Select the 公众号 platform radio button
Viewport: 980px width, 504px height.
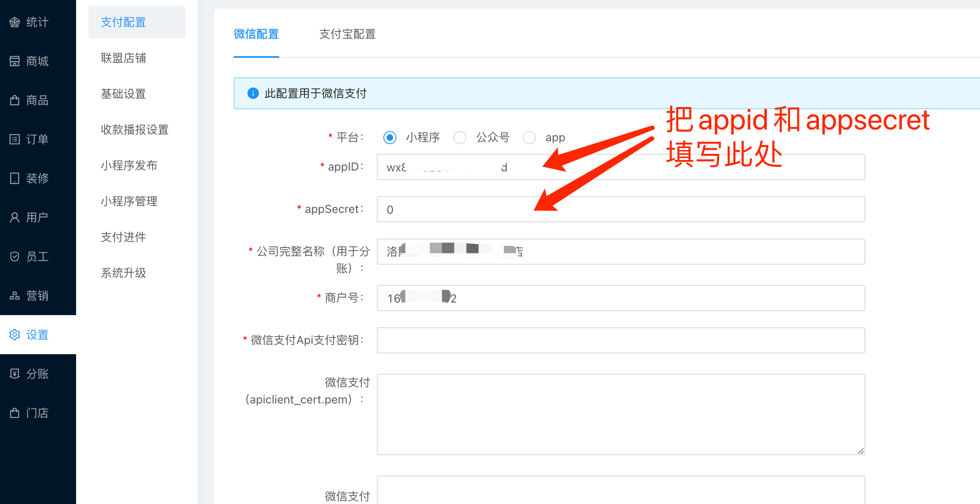coord(460,138)
